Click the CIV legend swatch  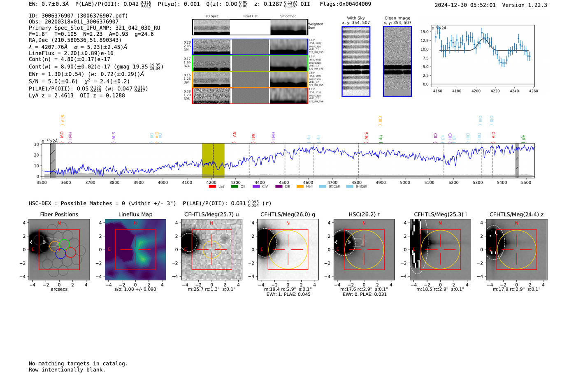coord(256,186)
